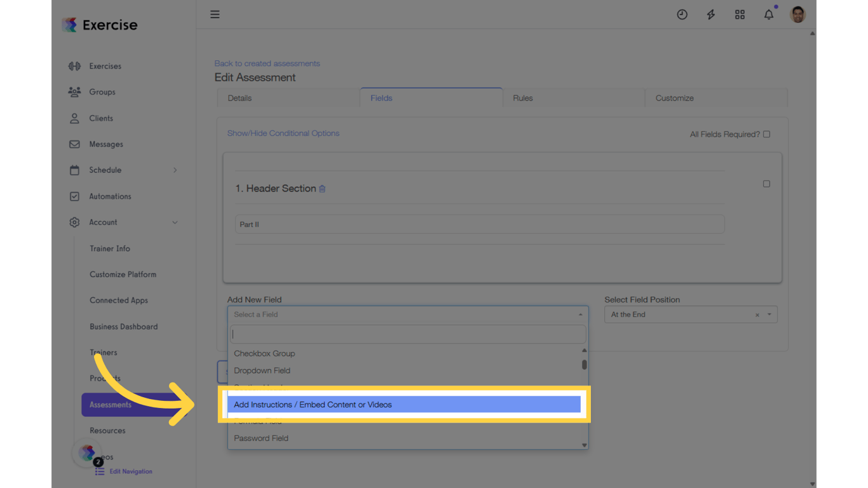This screenshot has height=488, width=868.
Task: Open the Customize tab
Action: point(674,98)
